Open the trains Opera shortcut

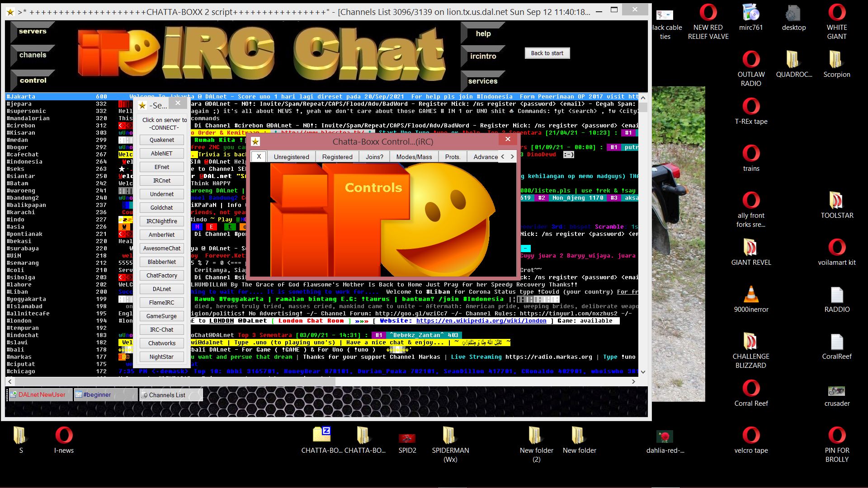pyautogui.click(x=751, y=159)
